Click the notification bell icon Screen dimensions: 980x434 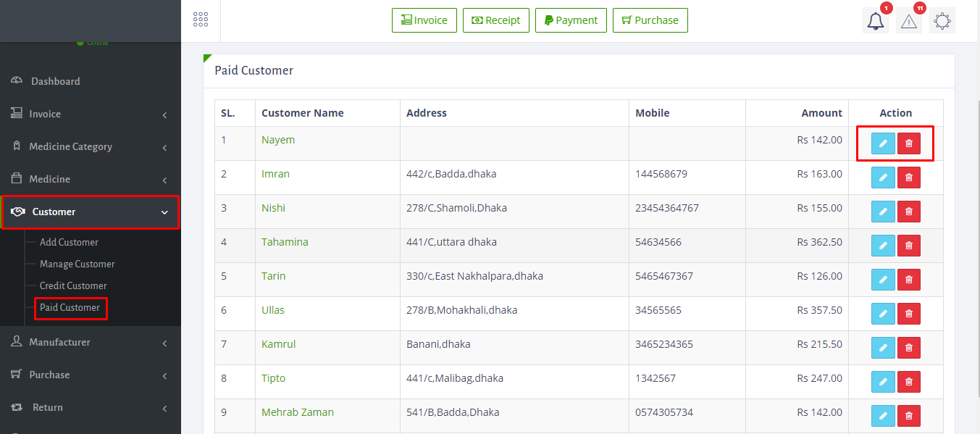(876, 21)
